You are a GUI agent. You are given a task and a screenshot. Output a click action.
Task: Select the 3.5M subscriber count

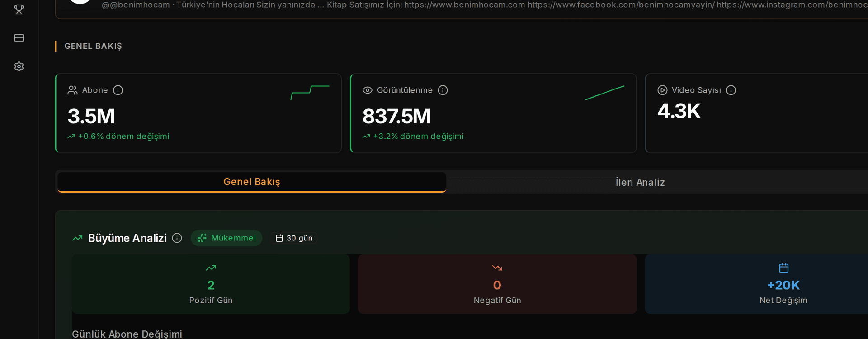[91, 117]
